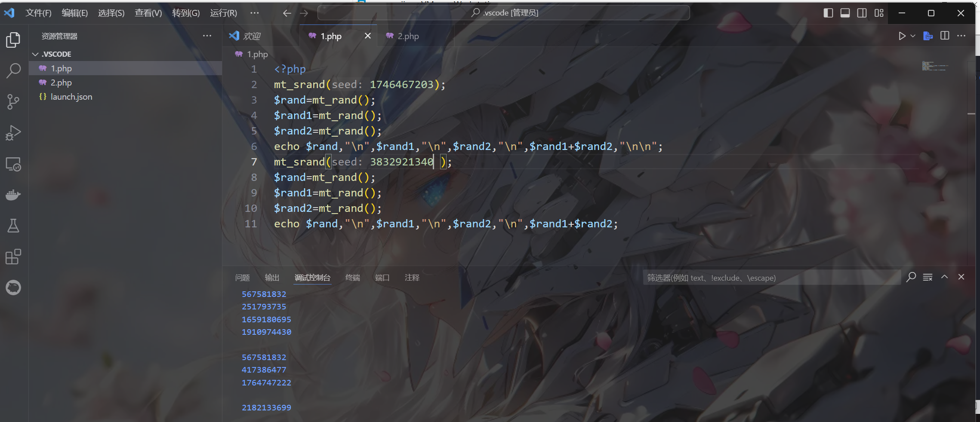Close the bottom panel
This screenshot has height=422, width=980.
[x=961, y=277]
